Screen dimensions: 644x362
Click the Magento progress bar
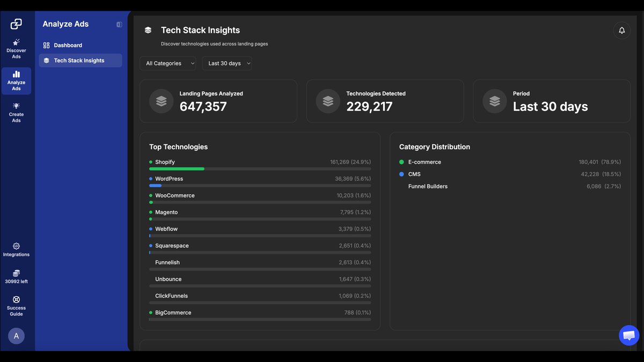pos(260,219)
